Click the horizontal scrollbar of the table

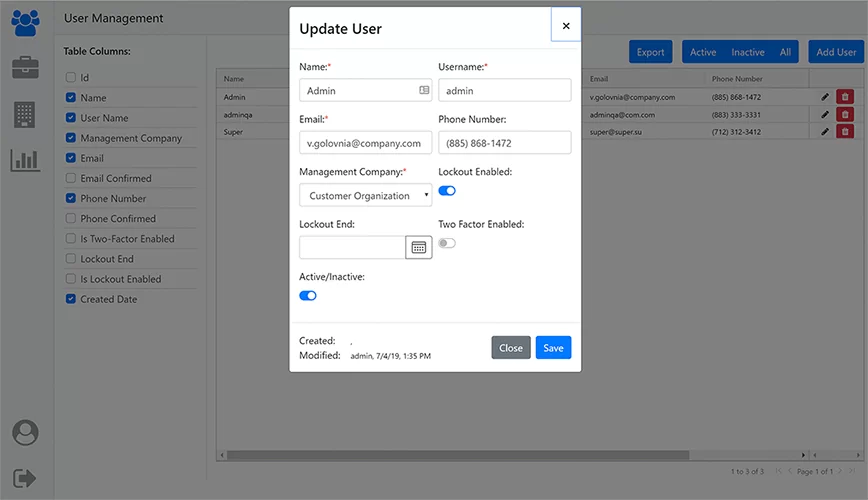coord(458,455)
